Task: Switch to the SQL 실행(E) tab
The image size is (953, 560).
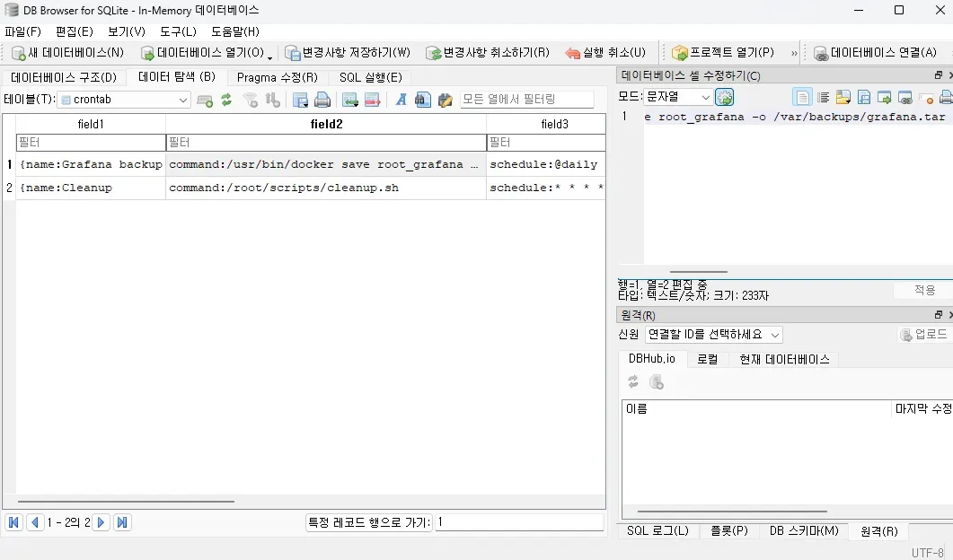Action: 370,77
